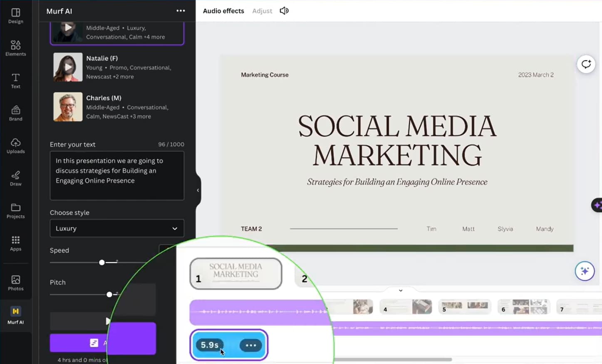Image resolution: width=602 pixels, height=364 pixels.
Task: Click the magic sparkle assistant button
Action: coord(585,271)
